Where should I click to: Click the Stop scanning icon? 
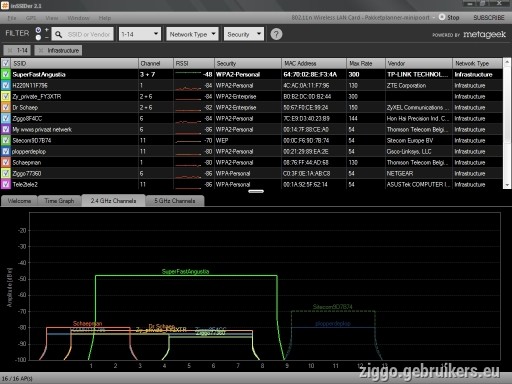click(442, 17)
